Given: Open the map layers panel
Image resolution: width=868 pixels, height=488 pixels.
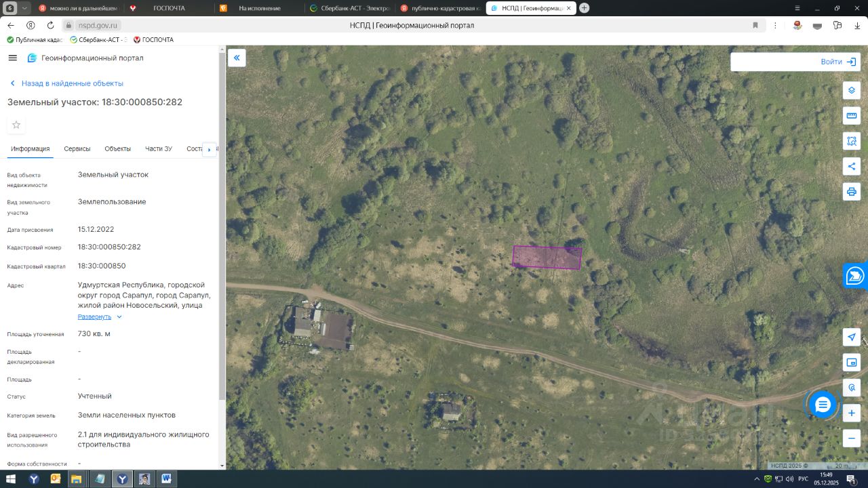Looking at the screenshot, I should pyautogui.click(x=852, y=90).
